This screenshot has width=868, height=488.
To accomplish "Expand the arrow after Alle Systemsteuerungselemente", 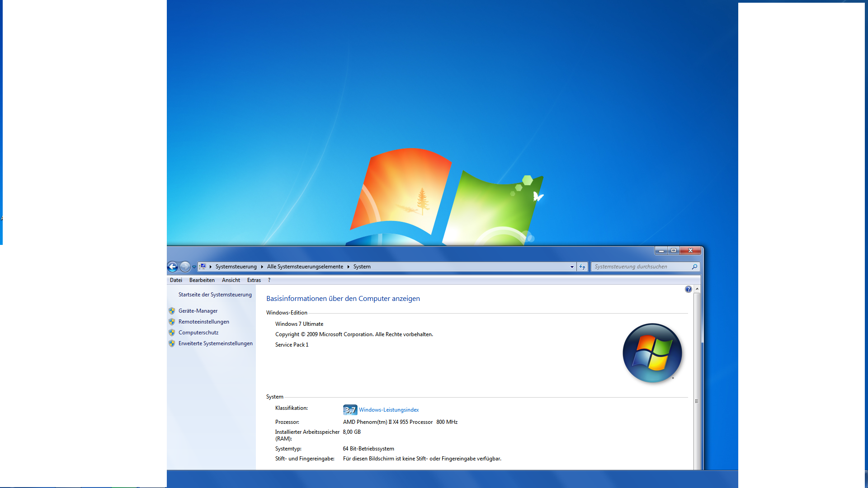I will [348, 267].
